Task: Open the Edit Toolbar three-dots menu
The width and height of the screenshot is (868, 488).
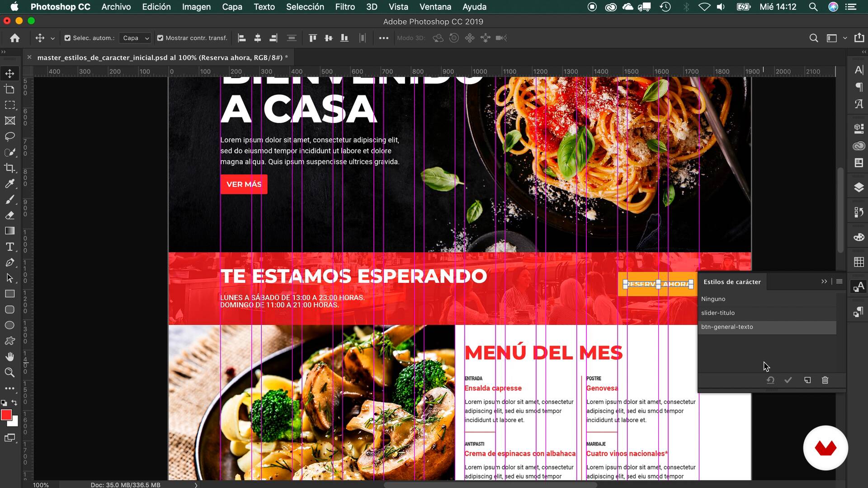Action: 9,388
